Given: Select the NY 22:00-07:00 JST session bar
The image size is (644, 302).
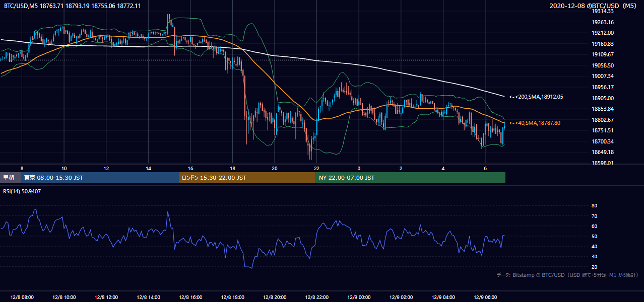Looking at the screenshot, I should tap(411, 178).
